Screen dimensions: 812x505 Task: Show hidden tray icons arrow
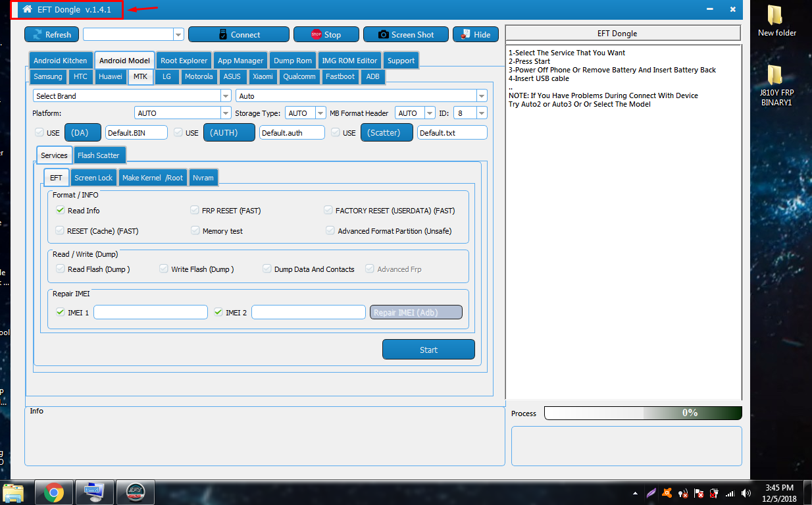(x=634, y=492)
